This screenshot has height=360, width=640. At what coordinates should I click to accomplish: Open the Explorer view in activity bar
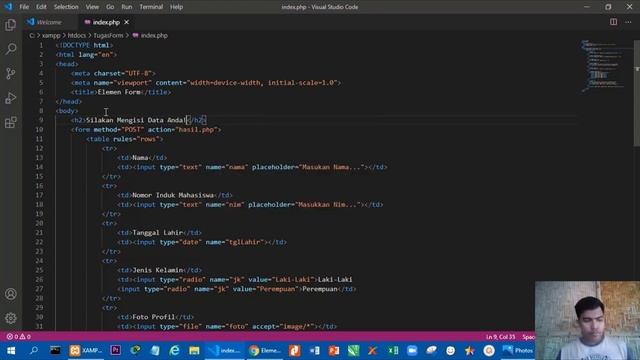click(x=11, y=25)
